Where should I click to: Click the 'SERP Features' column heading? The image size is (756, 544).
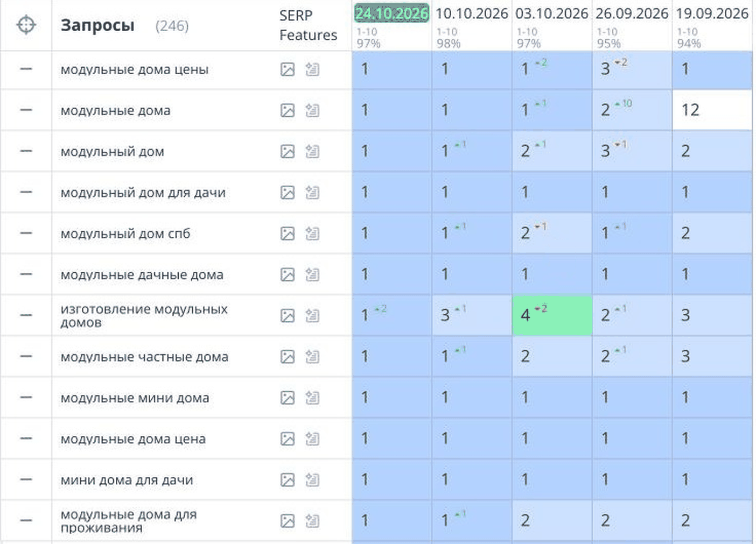(x=308, y=25)
